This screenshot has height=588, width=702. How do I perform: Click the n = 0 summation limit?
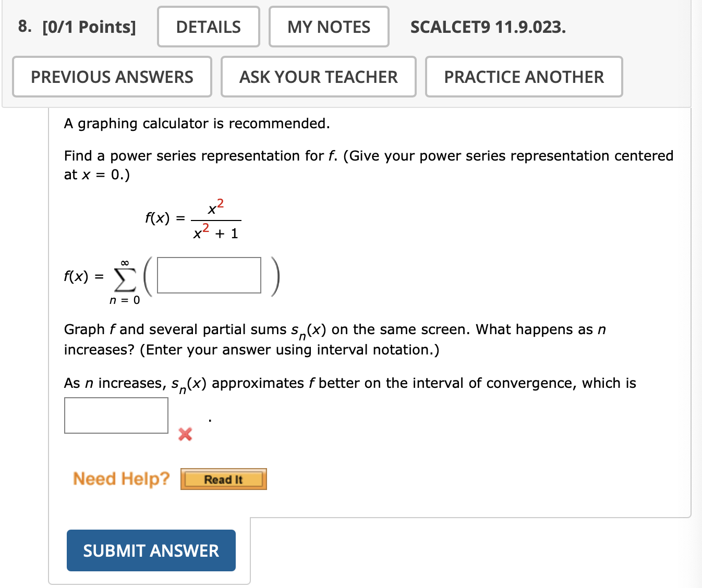click(124, 299)
